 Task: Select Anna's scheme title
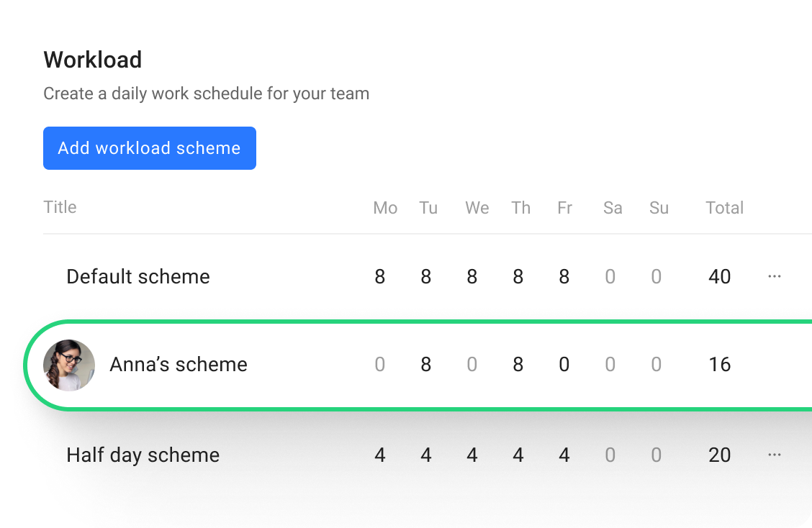point(179,365)
